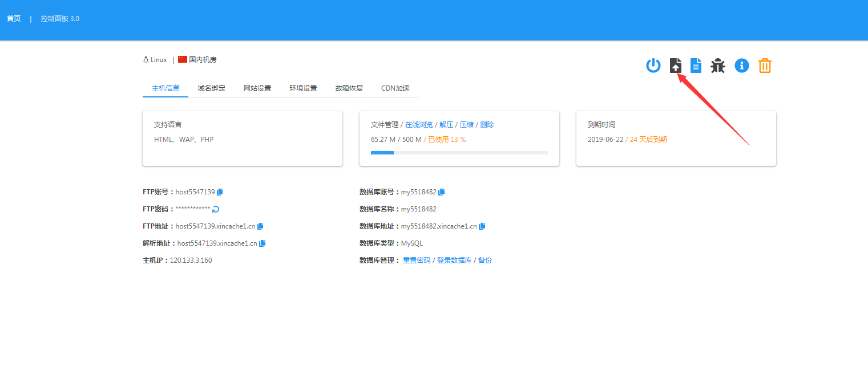Click the 24 天后到期 text

coord(648,139)
